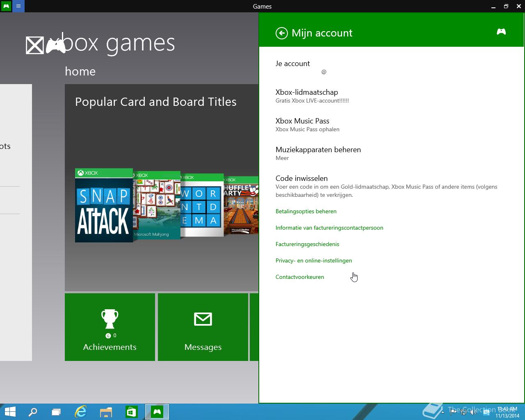
Task: Open Muziekapparaten beheren option
Action: [x=318, y=150]
